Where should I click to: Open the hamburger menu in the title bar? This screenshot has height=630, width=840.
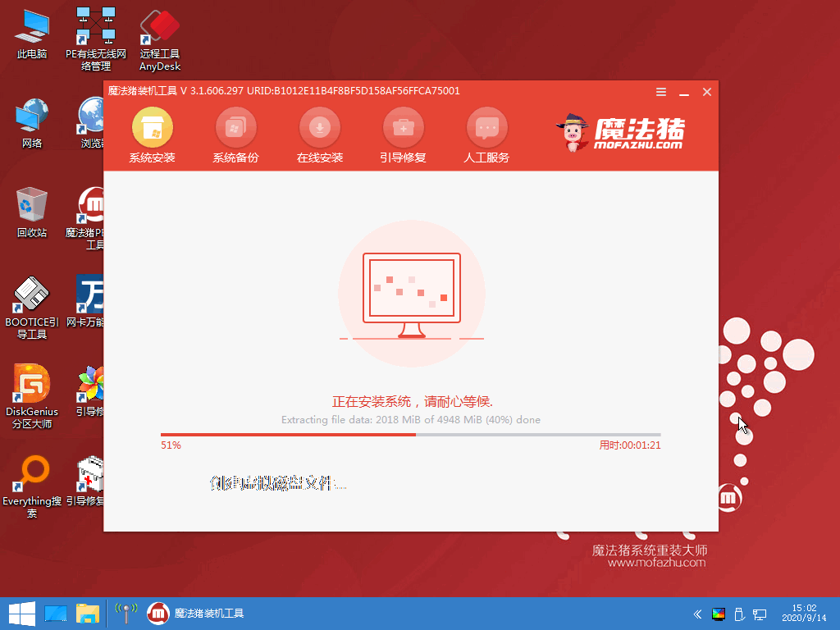[x=661, y=92]
